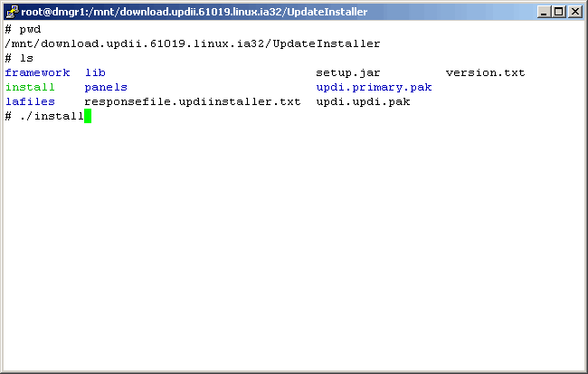Click the green cursor block after ./install

88,116
